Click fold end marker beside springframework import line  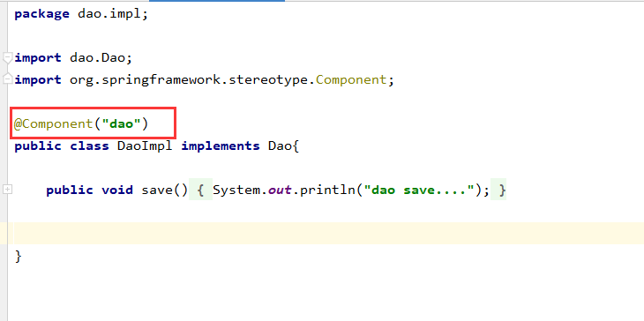(x=7, y=78)
